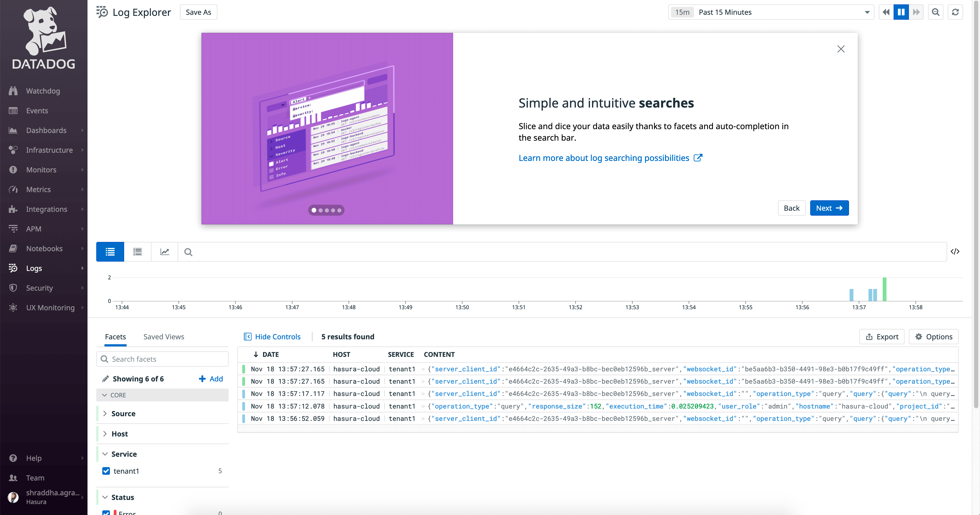Open Metrics from the sidebar menu
The height and width of the screenshot is (515, 980).
coord(39,189)
